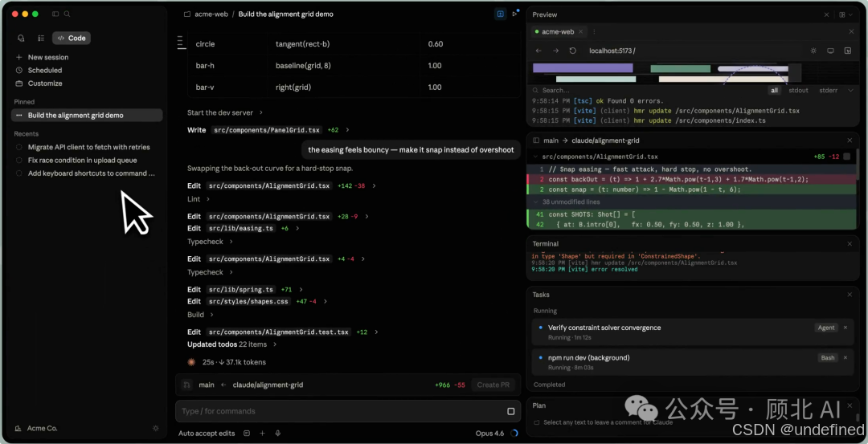Change the Auto accept edits mode

click(x=207, y=434)
